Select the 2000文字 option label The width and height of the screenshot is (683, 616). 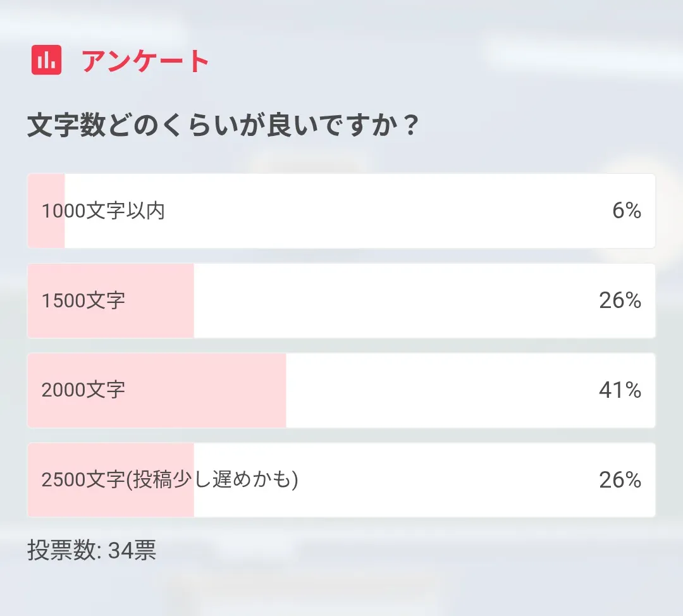click(x=83, y=390)
